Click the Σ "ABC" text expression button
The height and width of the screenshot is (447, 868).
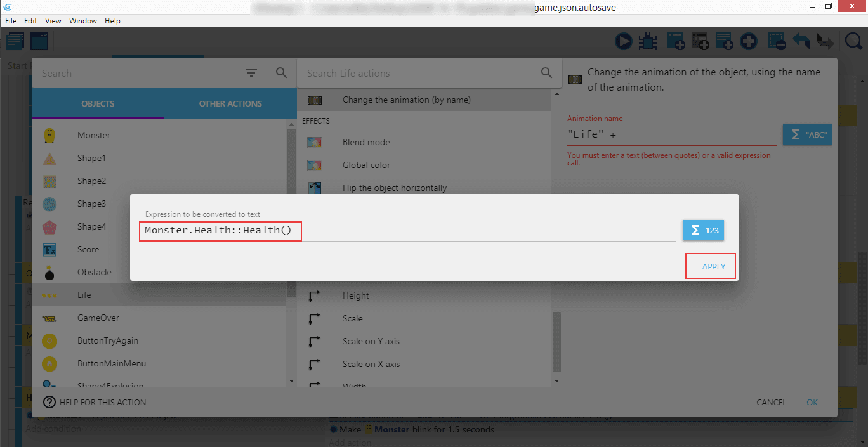click(x=806, y=134)
